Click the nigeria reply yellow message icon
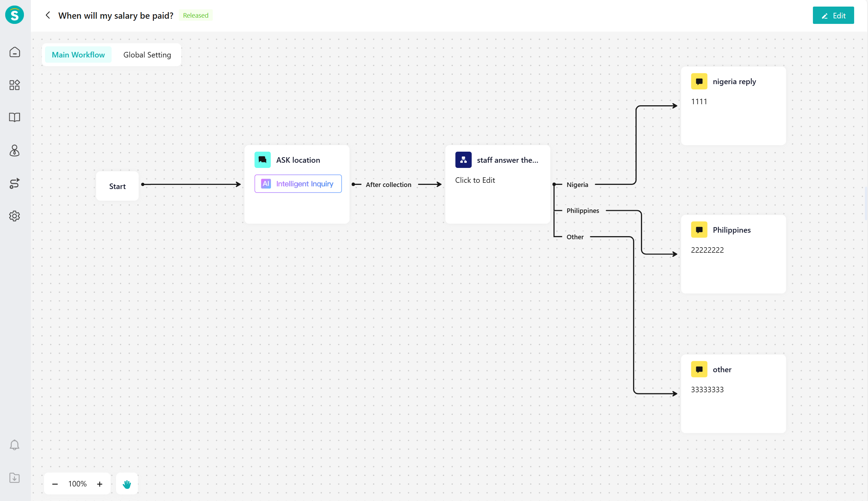The width and height of the screenshot is (868, 501). pos(699,81)
